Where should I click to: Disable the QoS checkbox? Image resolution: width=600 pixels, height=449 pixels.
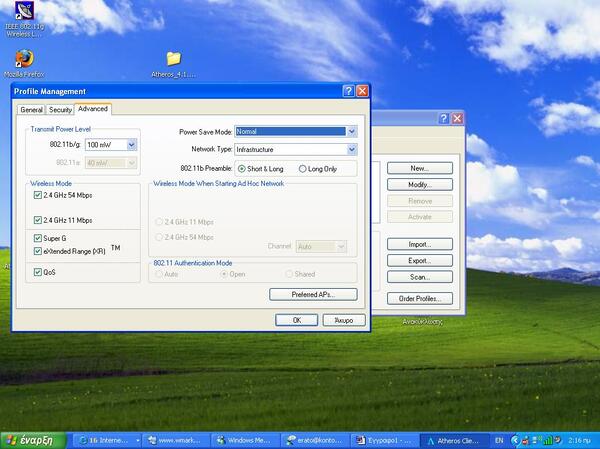[x=38, y=272]
